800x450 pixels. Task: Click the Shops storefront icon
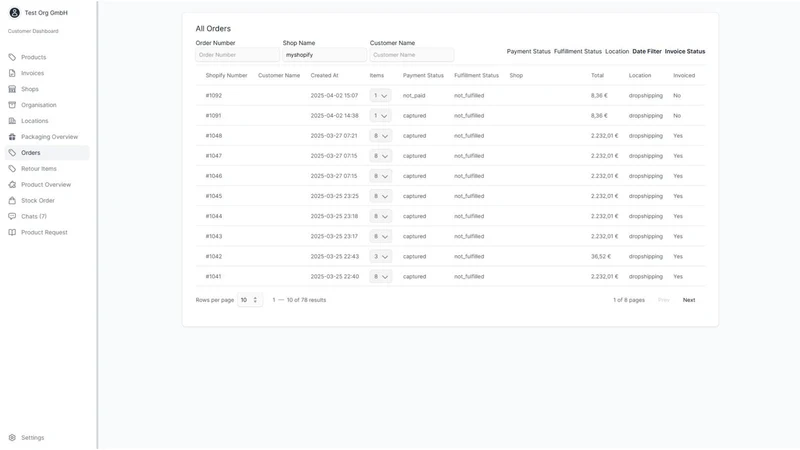12,89
